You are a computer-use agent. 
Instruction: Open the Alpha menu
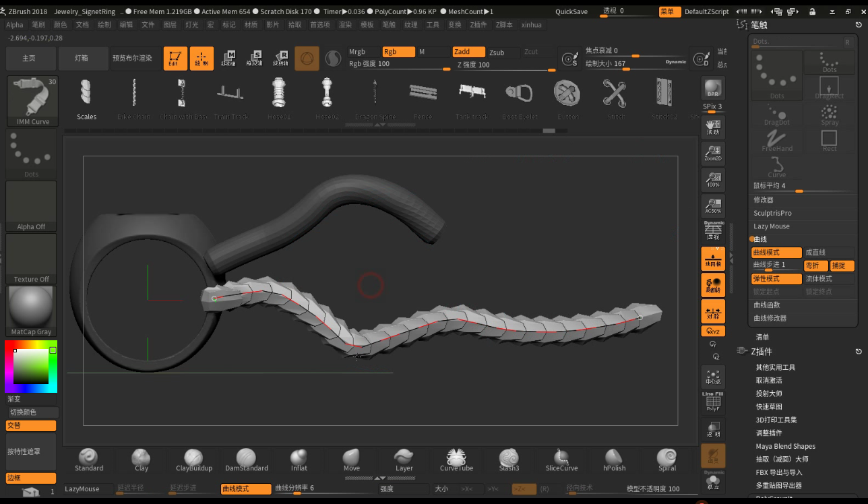click(x=14, y=25)
